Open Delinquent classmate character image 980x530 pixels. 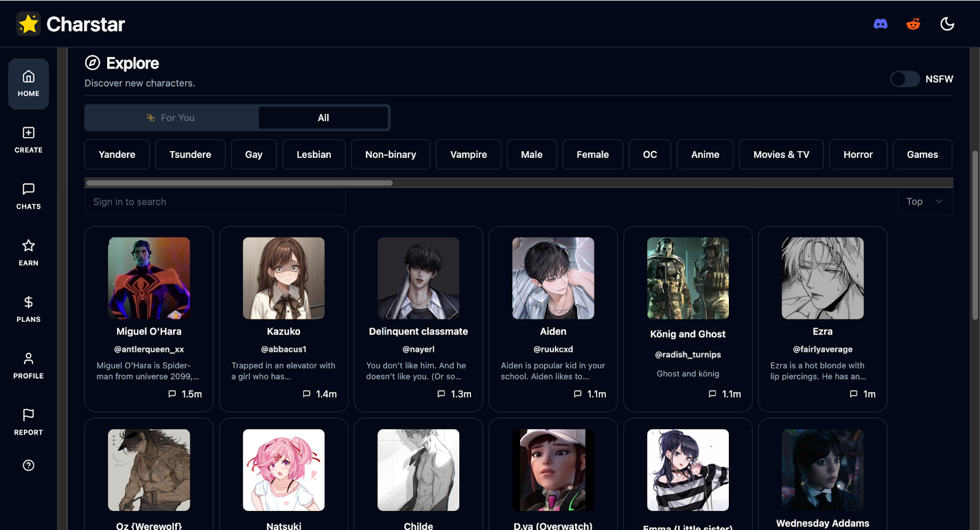(418, 278)
